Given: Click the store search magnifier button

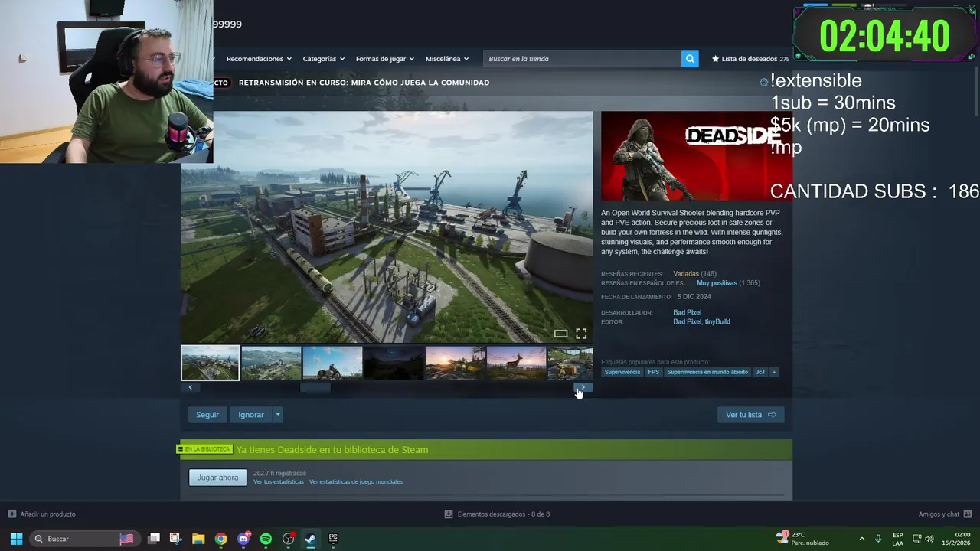Looking at the screenshot, I should point(690,59).
